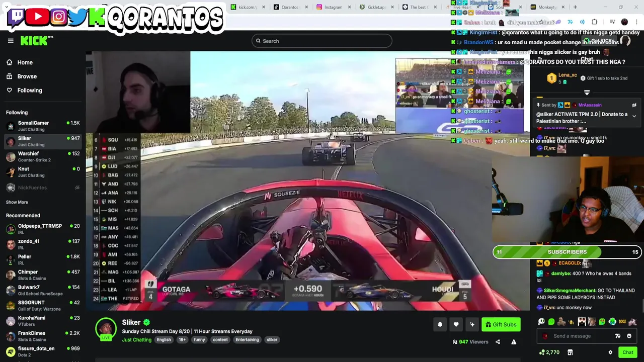Image resolution: width=644 pixels, height=362 pixels.
Task: Open the hamburger sidebar menu
Action: [x=11, y=41]
